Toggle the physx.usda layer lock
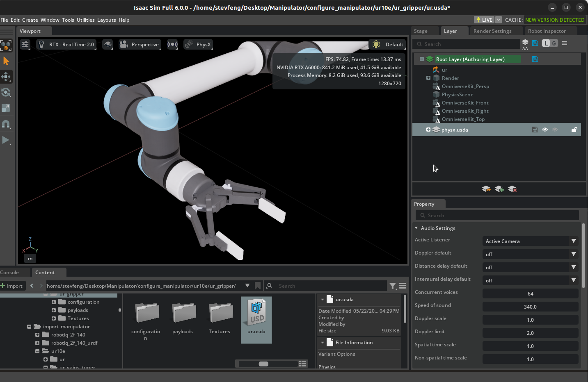 coord(574,130)
